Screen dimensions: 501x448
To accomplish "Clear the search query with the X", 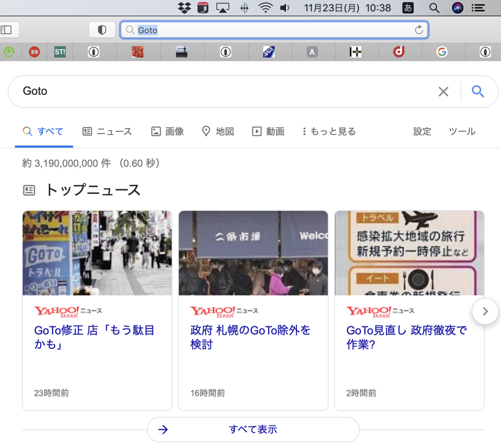I will coord(443,91).
